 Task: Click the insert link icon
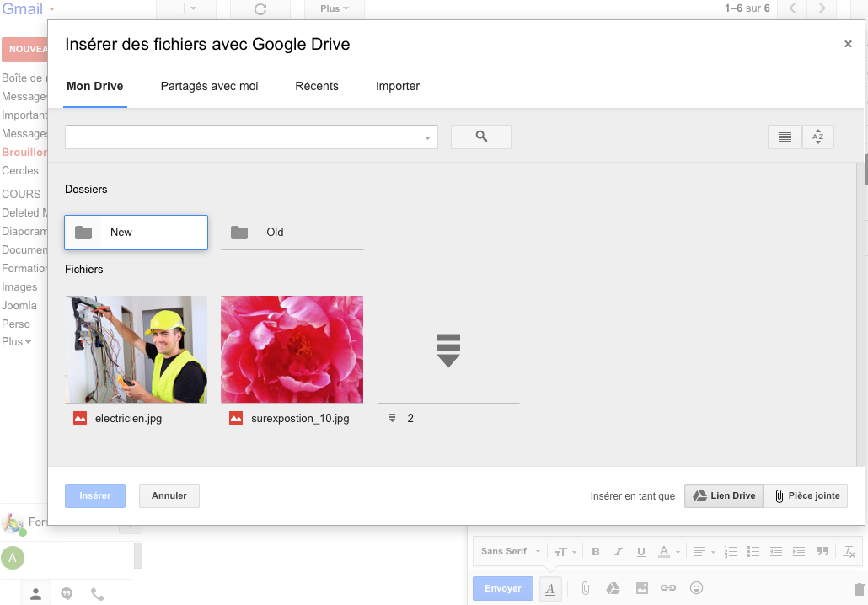click(x=668, y=588)
